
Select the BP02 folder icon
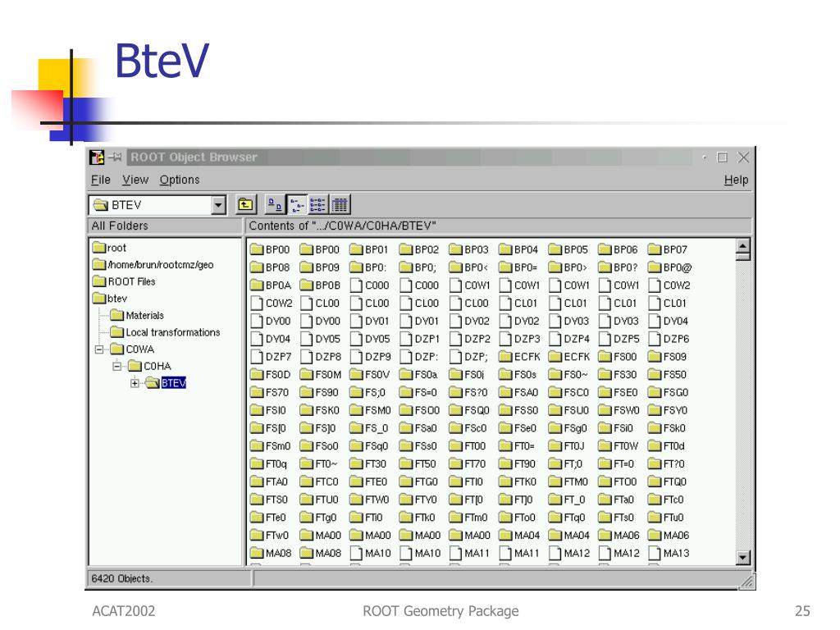406,249
